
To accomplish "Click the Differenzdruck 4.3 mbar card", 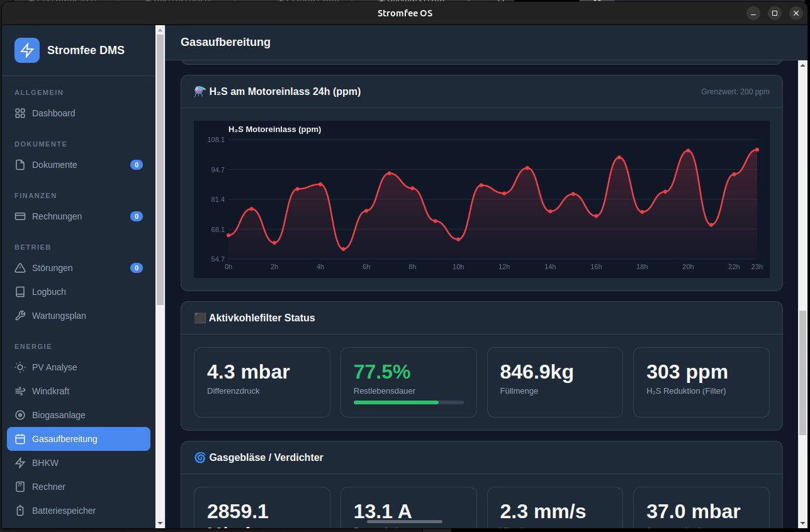I will (x=262, y=382).
